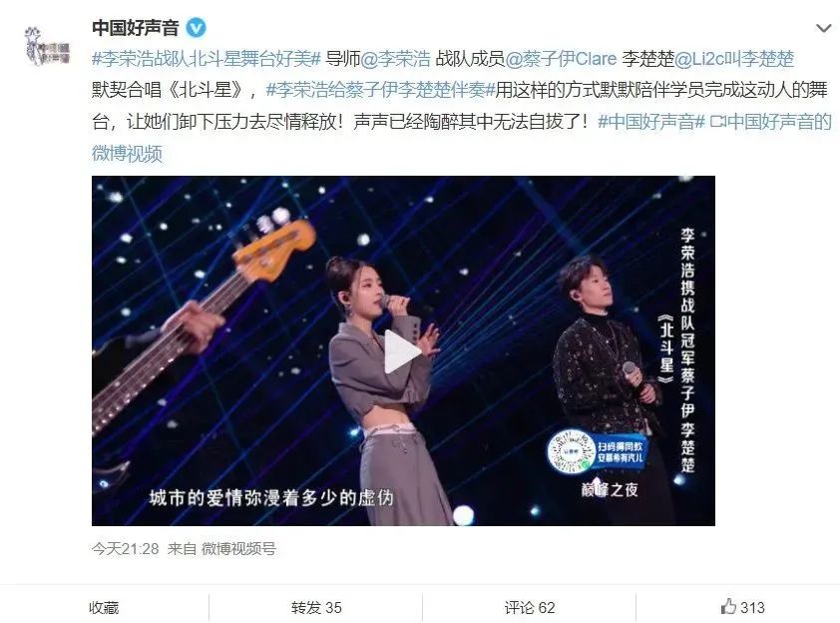
Task: Click the blue verified badge icon
Action: tap(196, 28)
